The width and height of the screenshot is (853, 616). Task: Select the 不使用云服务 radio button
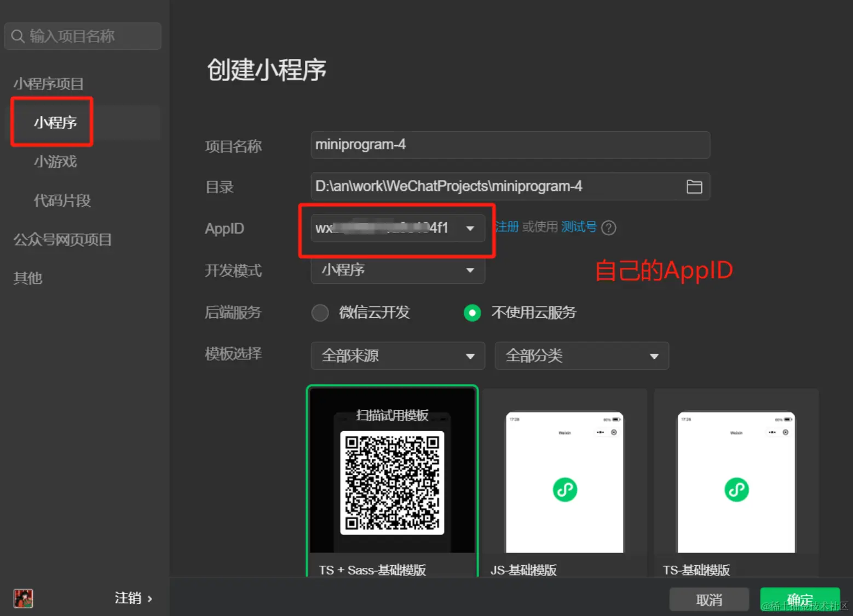[472, 313]
